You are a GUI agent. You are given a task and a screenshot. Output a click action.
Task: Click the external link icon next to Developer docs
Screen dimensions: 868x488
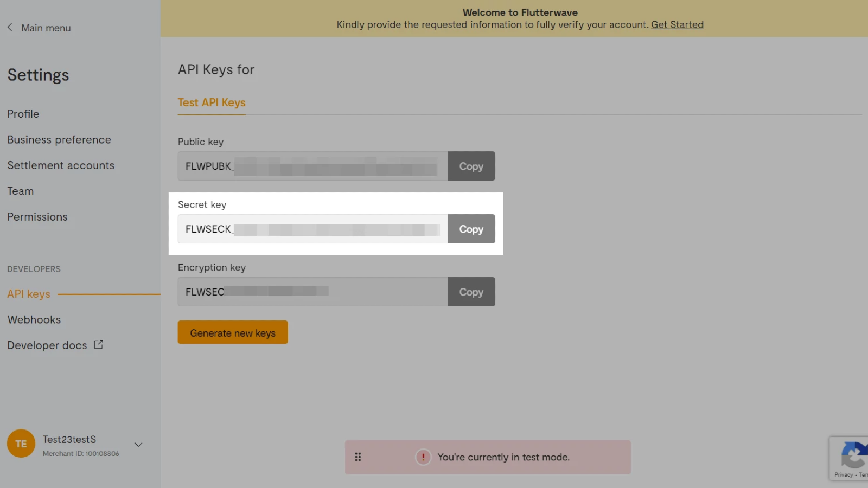98,345
